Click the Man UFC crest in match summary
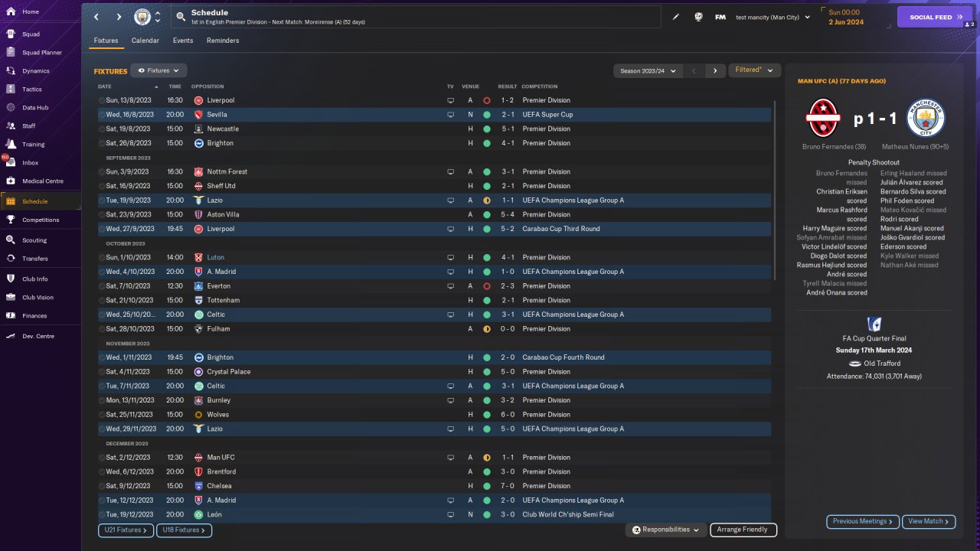Viewport: 980px width, 551px height. [825, 119]
